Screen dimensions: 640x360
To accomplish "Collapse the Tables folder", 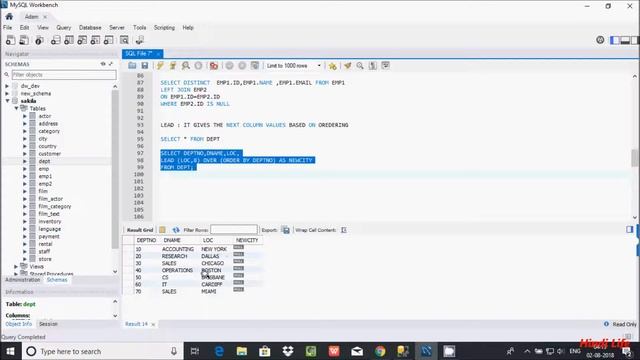I will [x=16, y=109].
